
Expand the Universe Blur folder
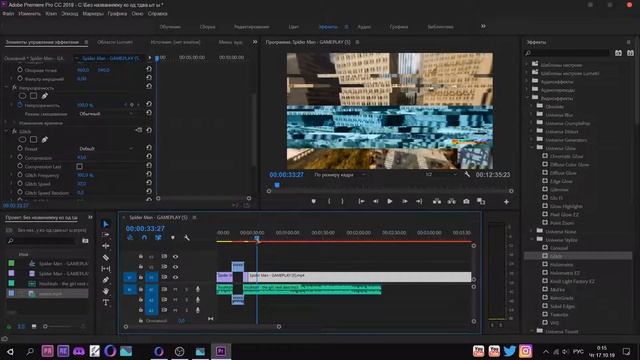[531, 115]
